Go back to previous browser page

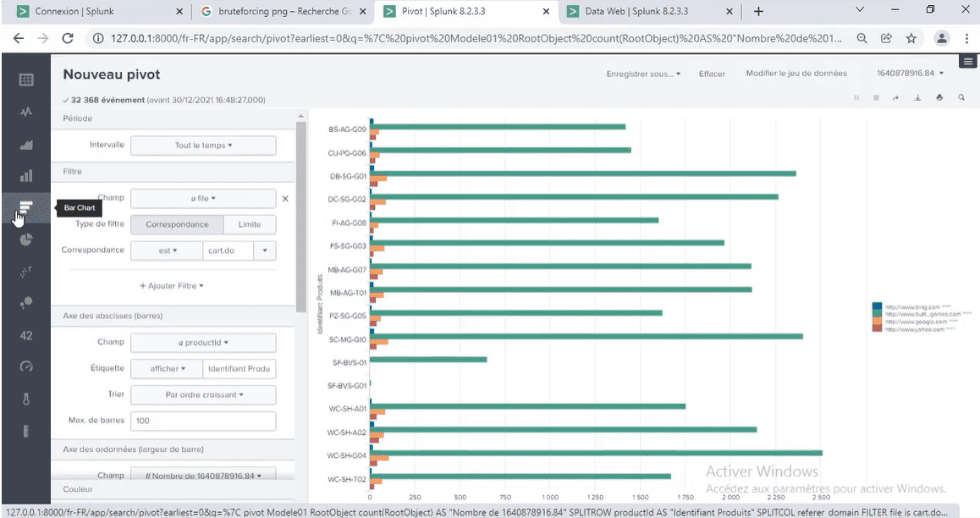pos(19,38)
